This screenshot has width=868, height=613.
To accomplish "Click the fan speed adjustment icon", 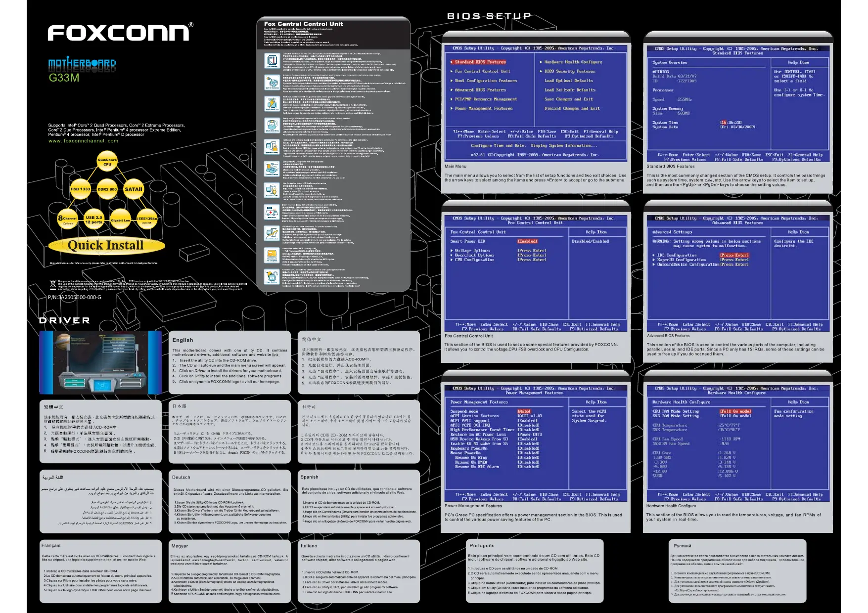I will pos(272,82).
